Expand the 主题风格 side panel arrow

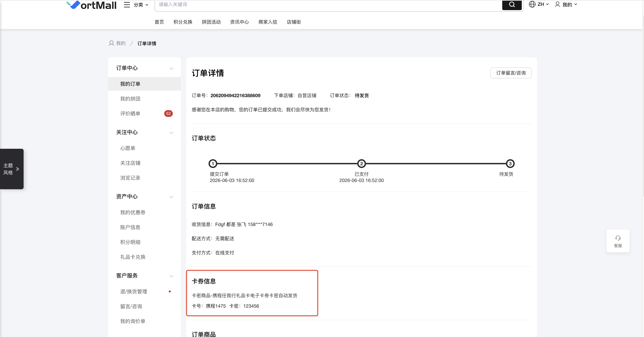click(18, 169)
